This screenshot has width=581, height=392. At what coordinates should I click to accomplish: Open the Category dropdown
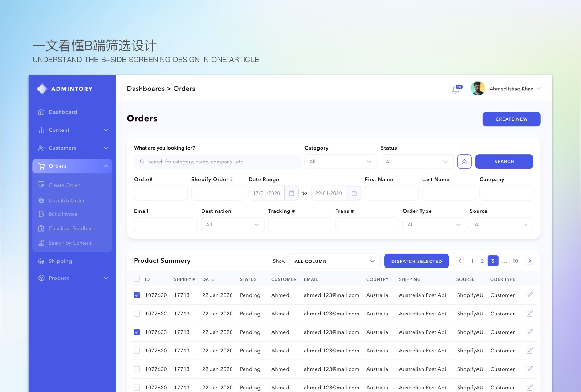coord(341,162)
